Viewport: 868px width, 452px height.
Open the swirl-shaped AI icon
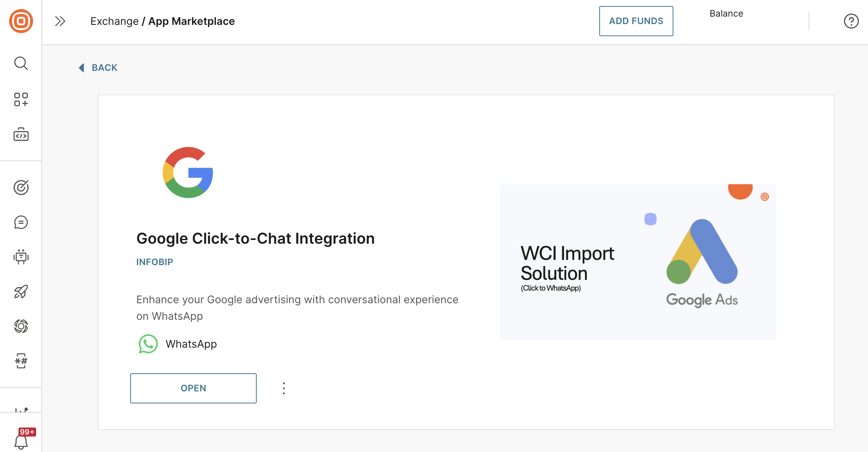pyautogui.click(x=21, y=326)
